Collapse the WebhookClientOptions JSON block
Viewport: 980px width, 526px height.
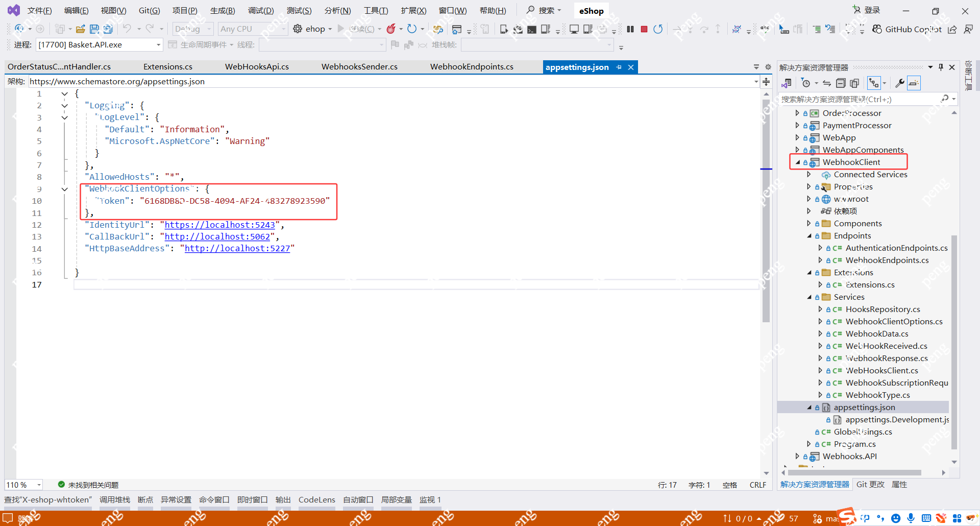(65, 189)
